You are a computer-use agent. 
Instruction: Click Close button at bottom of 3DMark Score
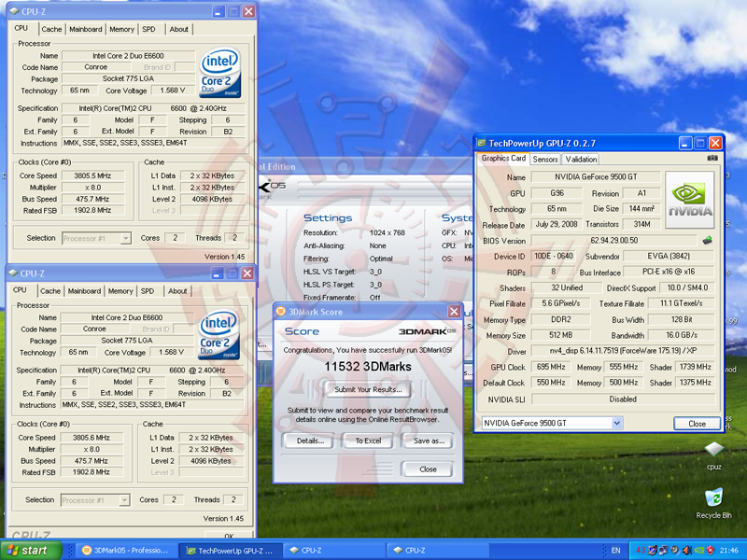pyautogui.click(x=428, y=469)
